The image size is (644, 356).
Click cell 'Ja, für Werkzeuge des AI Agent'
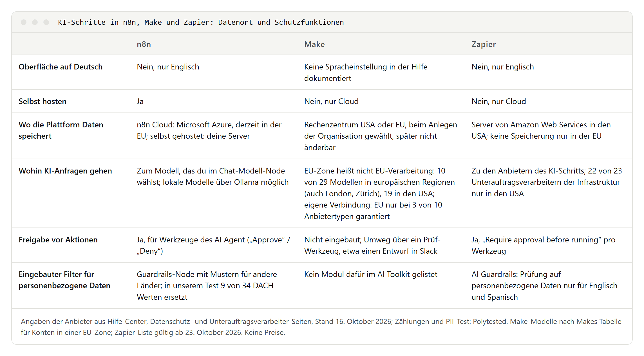[x=213, y=245]
